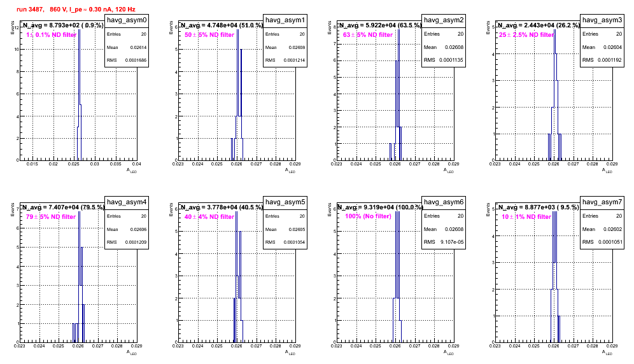Click the RMS value 0.0001135
The image size is (634, 364).
(451, 60)
